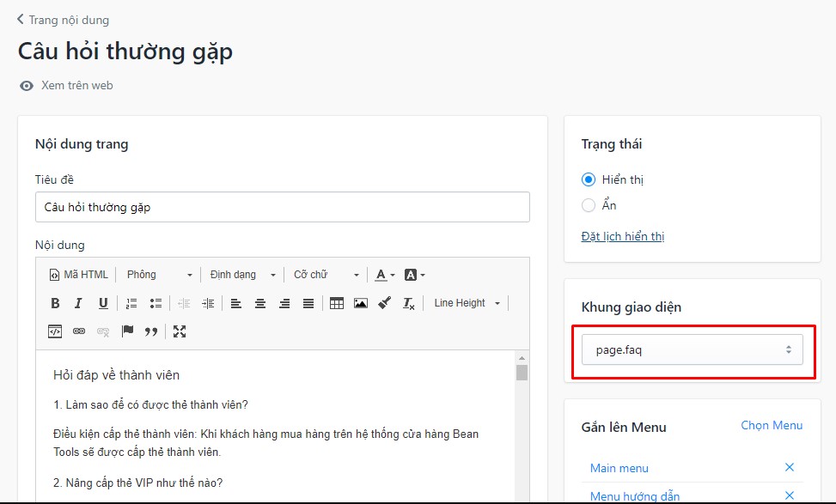
Task: Remove Menu hướng dẫn from attached menus
Action: pyautogui.click(x=790, y=495)
